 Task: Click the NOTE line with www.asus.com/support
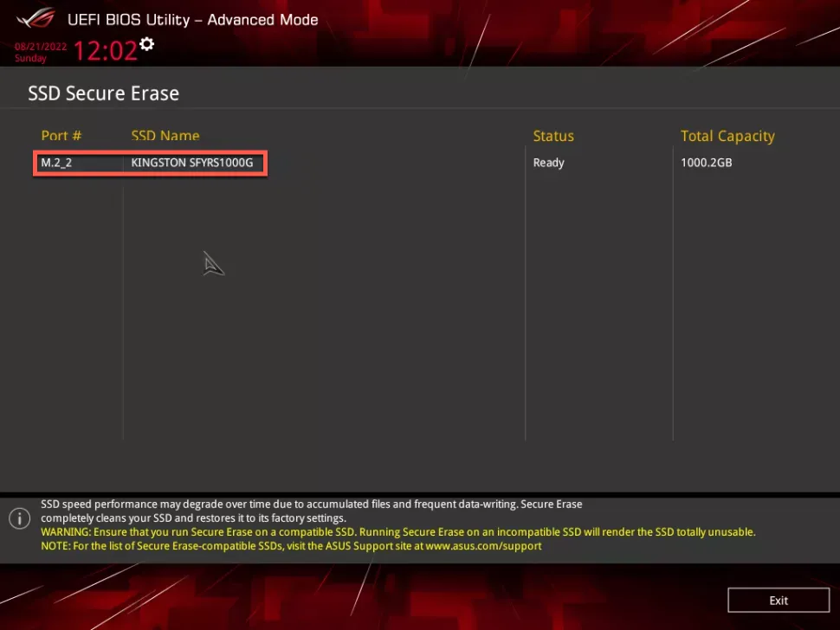[x=291, y=546]
